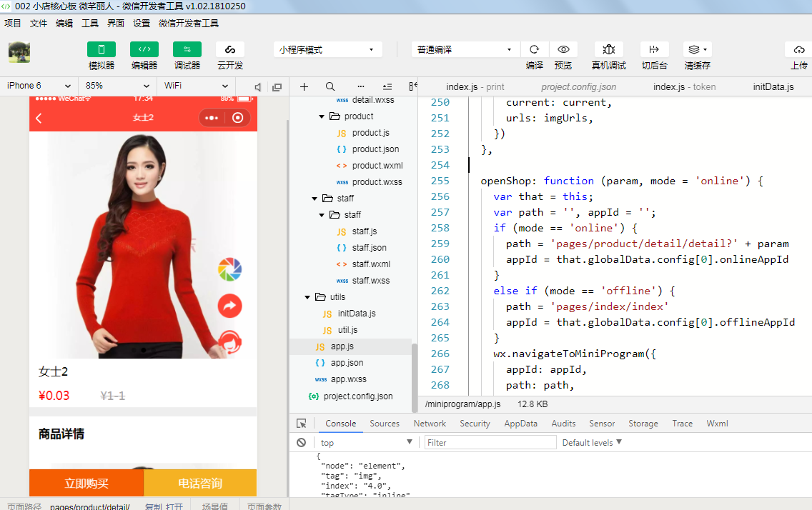Click the console Filter input field

tap(490, 443)
